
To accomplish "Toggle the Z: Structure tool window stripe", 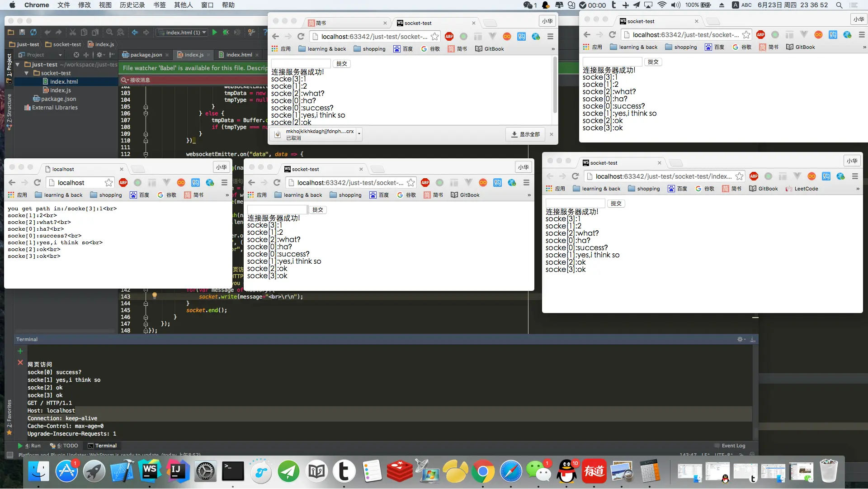I will [x=9, y=109].
